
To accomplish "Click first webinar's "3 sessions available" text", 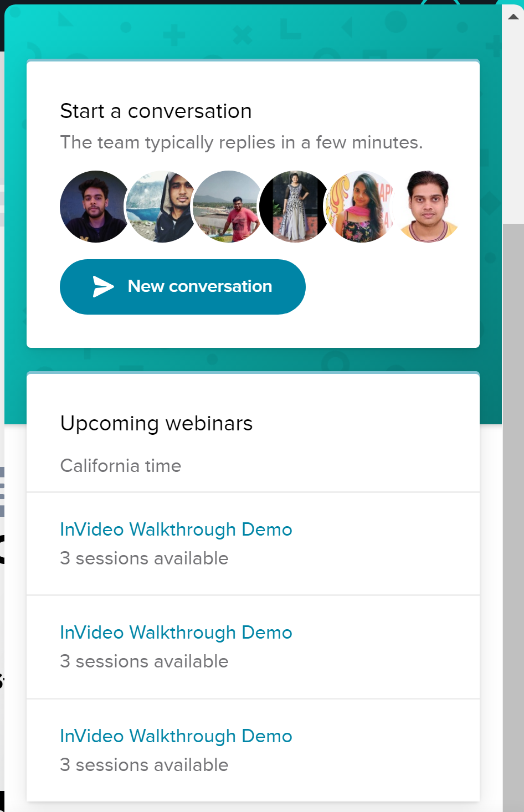I will click(144, 558).
